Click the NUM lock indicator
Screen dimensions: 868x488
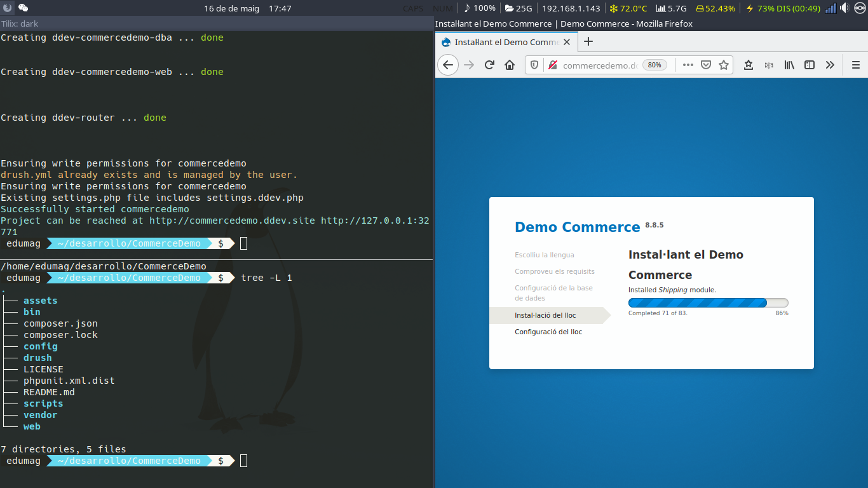click(442, 8)
